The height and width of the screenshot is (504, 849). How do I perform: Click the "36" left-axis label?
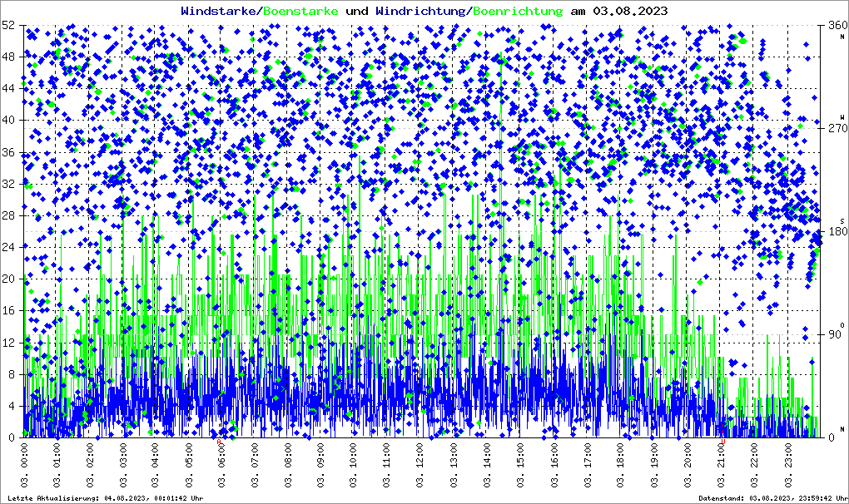click(x=7, y=152)
